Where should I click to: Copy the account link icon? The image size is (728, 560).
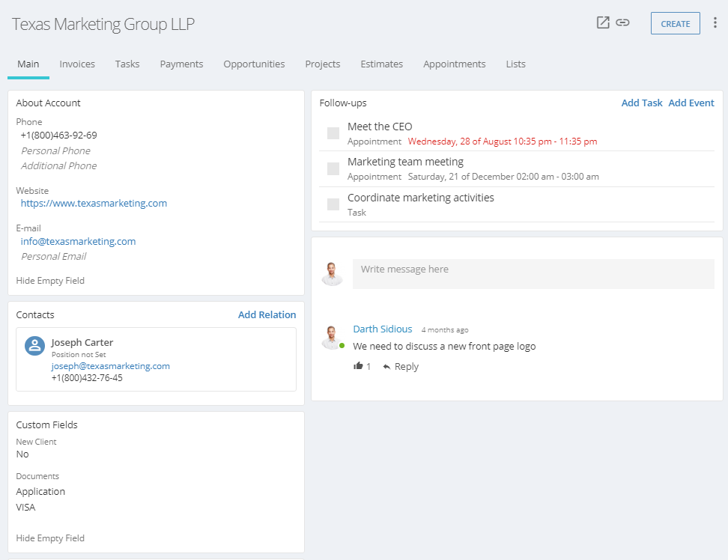click(622, 22)
